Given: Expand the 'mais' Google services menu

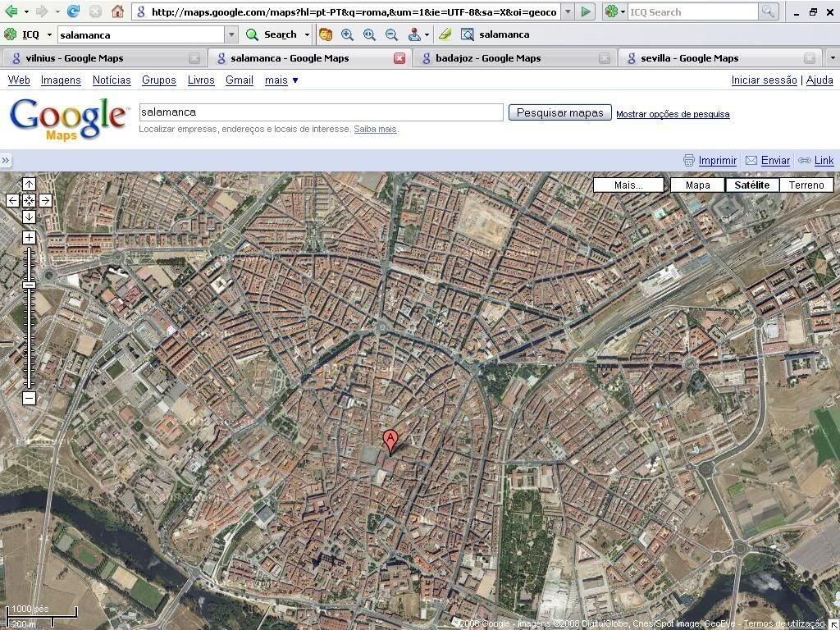Looking at the screenshot, I should click(281, 80).
